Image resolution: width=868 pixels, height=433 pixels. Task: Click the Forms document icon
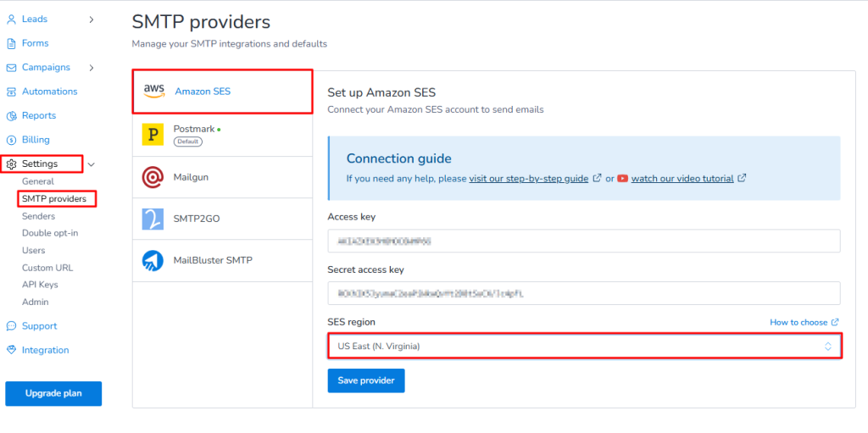point(11,43)
